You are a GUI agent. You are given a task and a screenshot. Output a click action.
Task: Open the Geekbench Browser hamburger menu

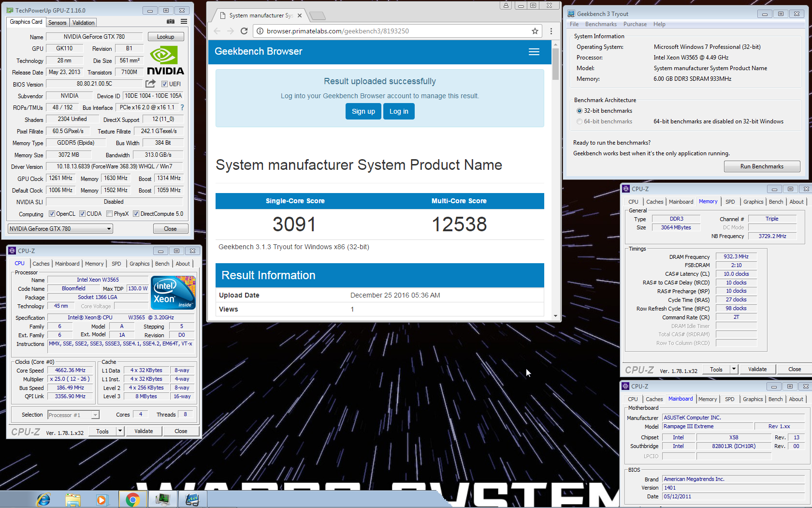(x=534, y=52)
